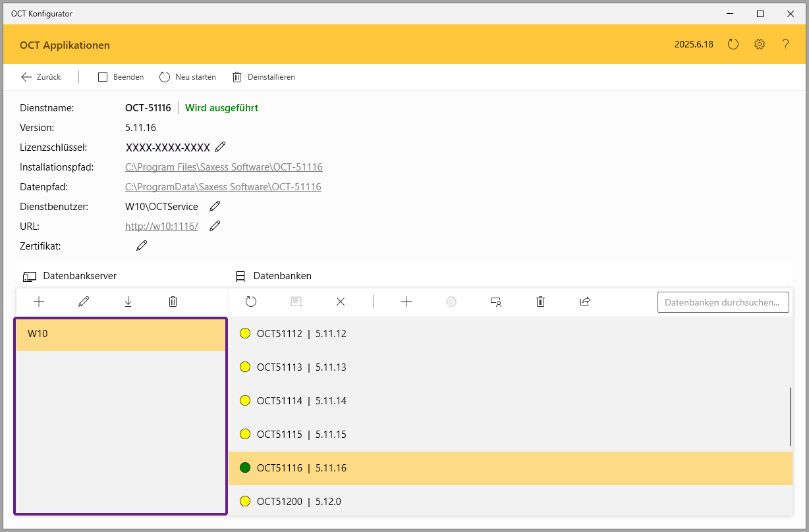Add a new database with plus icon
Image resolution: width=809 pixels, height=532 pixels.
406,302
